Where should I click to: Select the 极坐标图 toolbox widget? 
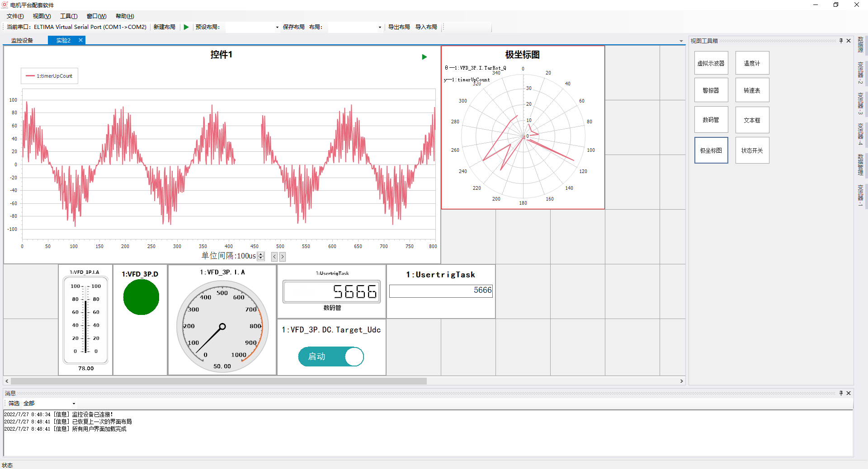(711, 150)
